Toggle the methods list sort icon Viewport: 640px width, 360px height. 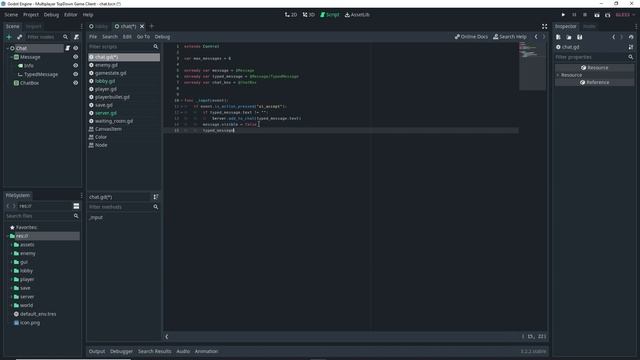[x=156, y=197]
